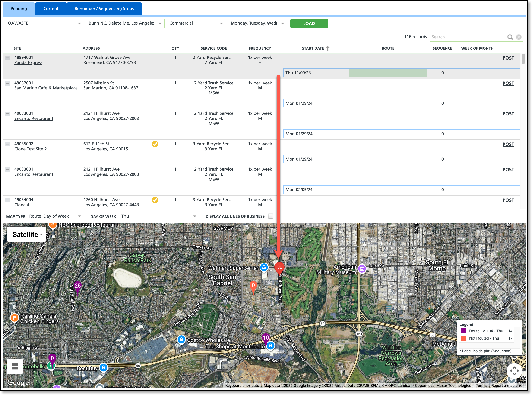Expand the Map Type dropdown

click(56, 216)
